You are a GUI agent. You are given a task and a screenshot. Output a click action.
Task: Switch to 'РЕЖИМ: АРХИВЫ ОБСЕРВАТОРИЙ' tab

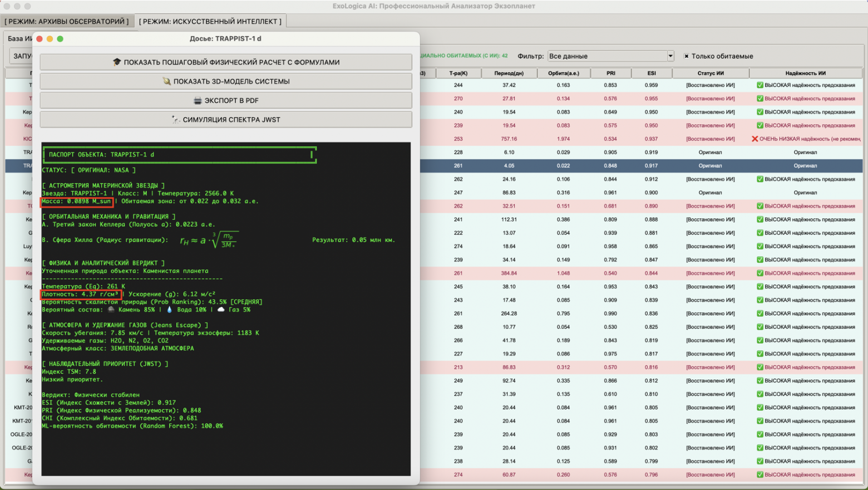[x=67, y=21]
